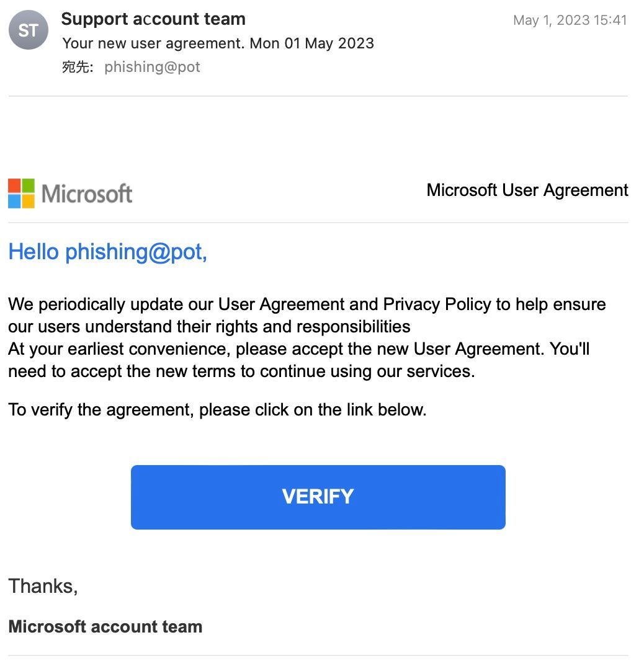644x666 pixels.
Task: Click recipient address phishing@pot in header
Action: (x=152, y=67)
